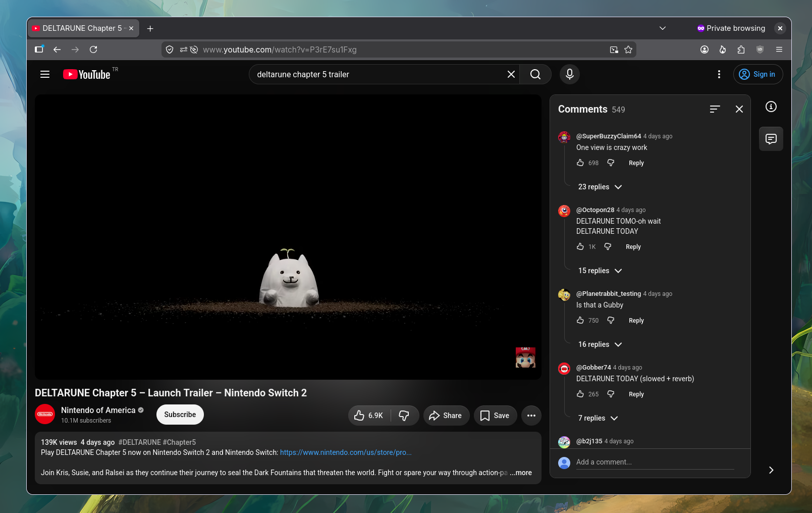Expand 23 replies under SuperBuzzyClaim64
The image size is (812, 513).
tap(600, 187)
